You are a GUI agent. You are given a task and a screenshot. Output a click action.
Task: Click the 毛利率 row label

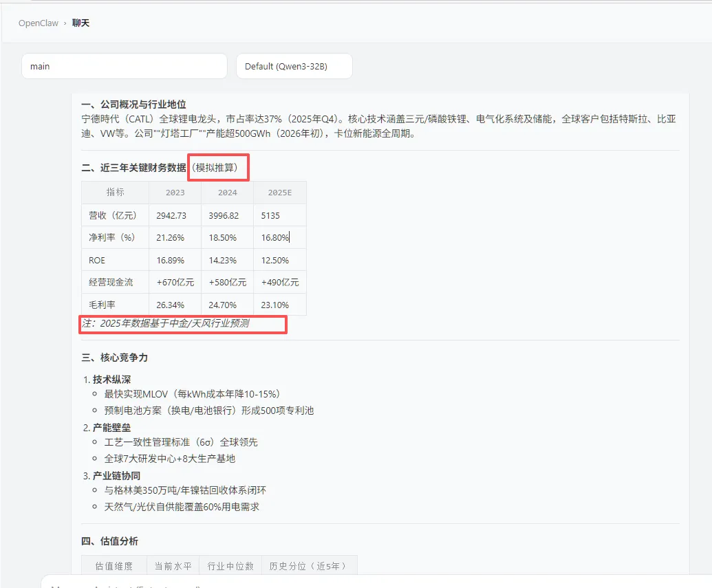coord(116,305)
